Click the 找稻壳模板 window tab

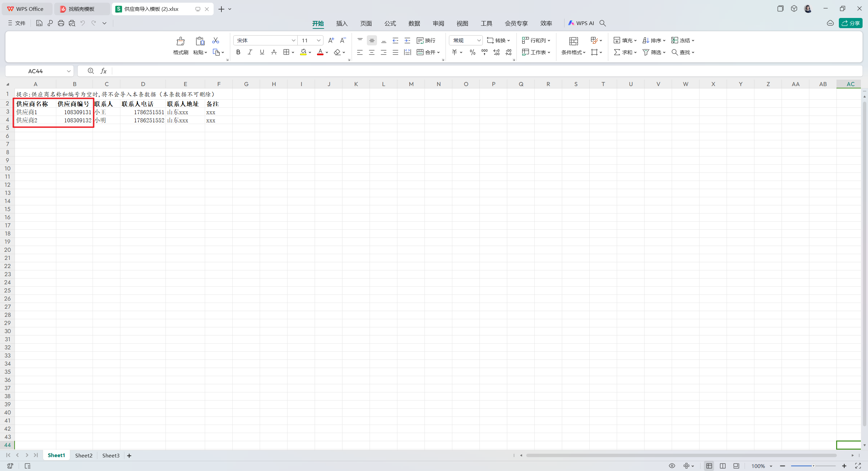point(82,9)
